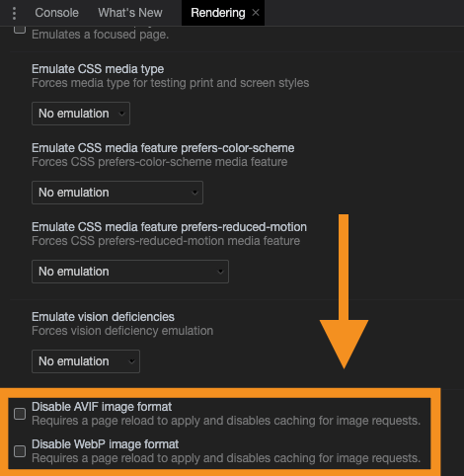
Task: Close the Rendering tab
Action: pos(256,13)
